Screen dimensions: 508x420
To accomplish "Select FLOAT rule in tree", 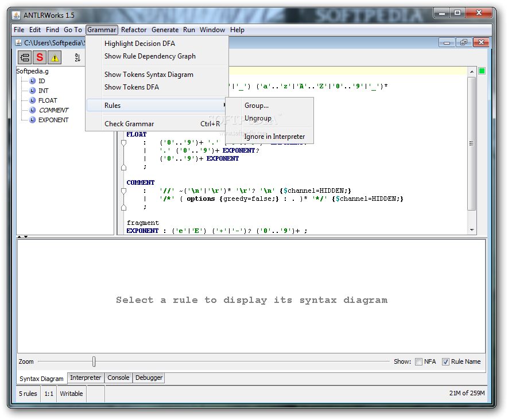I will (x=48, y=100).
